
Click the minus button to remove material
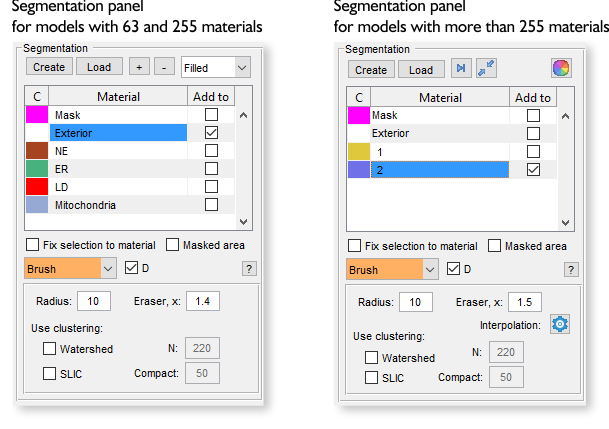click(164, 67)
